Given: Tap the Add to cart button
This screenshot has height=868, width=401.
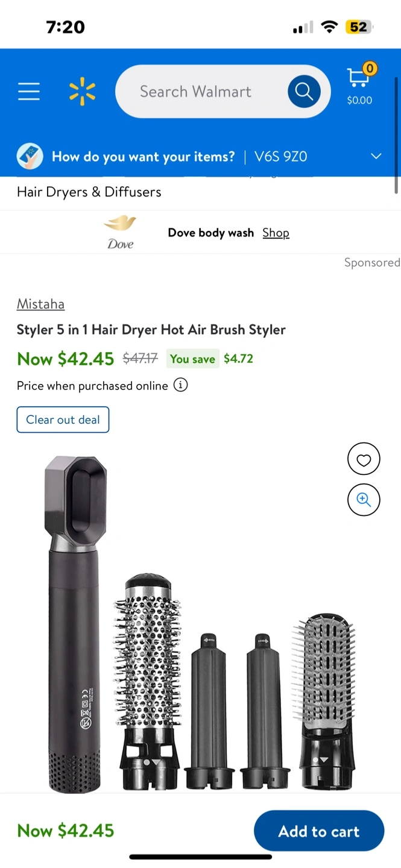Looking at the screenshot, I should [x=319, y=831].
